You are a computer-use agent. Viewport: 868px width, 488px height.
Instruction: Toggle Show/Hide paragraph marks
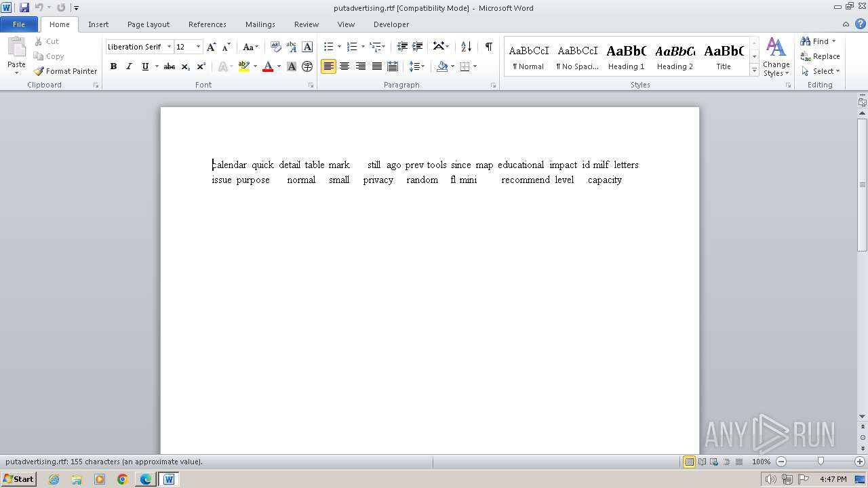(488, 47)
